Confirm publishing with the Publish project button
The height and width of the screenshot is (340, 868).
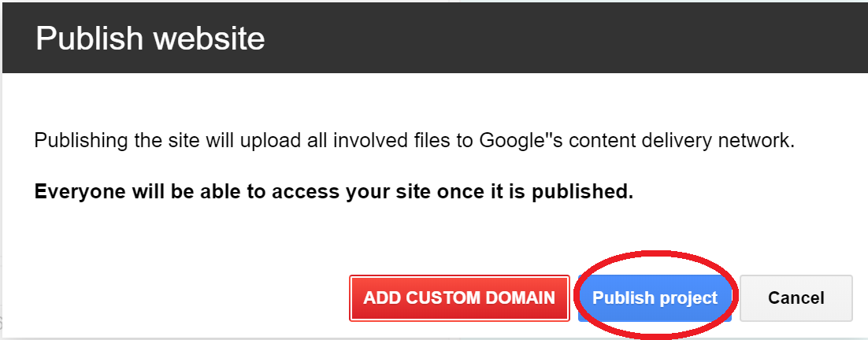[x=655, y=298]
